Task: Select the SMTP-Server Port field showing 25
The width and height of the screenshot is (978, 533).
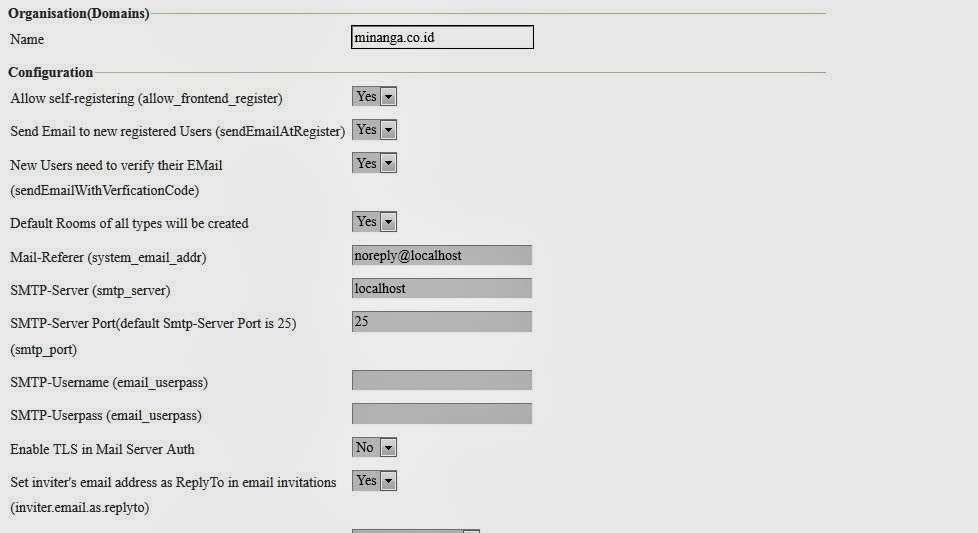Action: [x=442, y=322]
